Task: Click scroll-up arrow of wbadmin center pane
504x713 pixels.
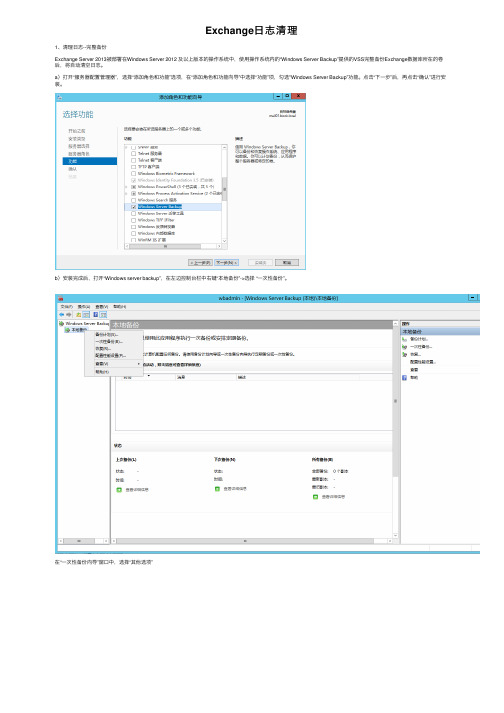Action: [x=395, y=324]
